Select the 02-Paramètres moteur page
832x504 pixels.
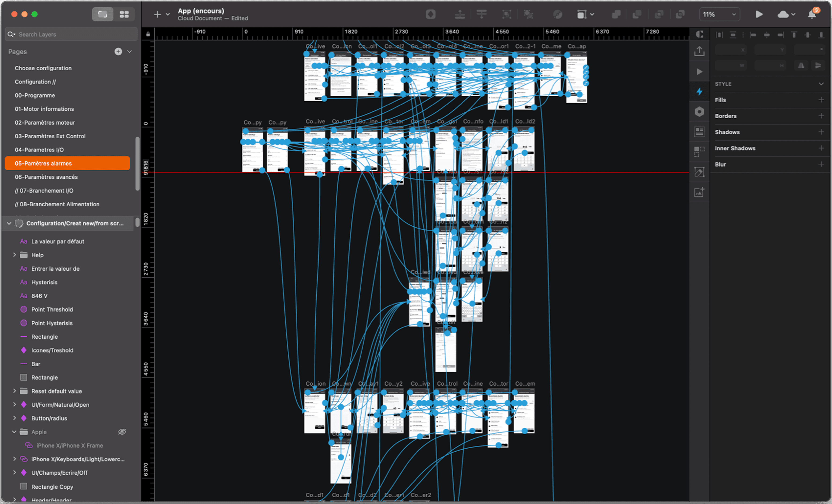[x=45, y=123]
